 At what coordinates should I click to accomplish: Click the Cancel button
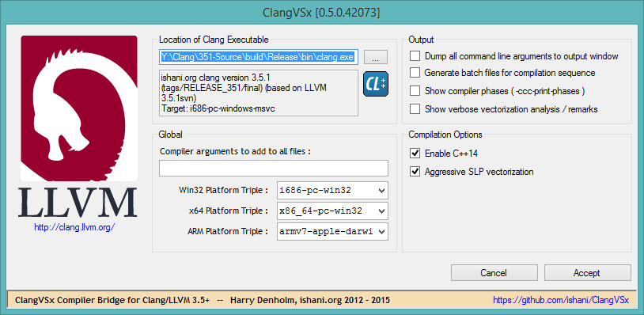[494, 273]
